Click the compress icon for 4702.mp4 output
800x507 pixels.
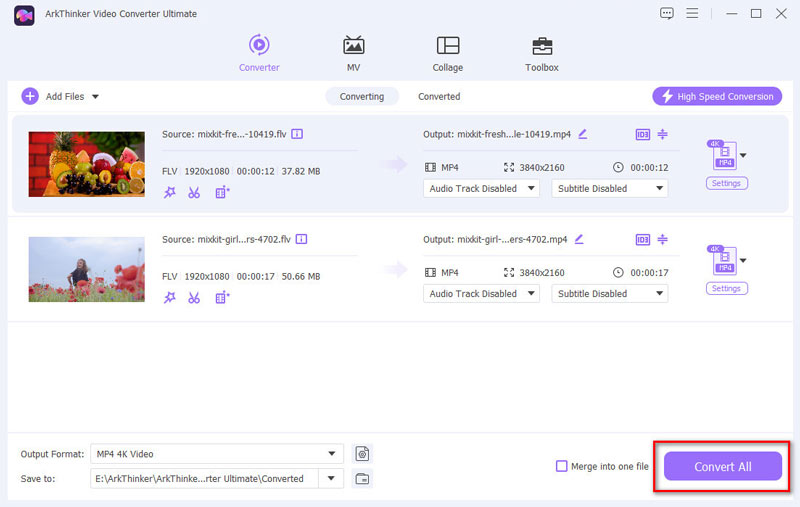coord(662,239)
